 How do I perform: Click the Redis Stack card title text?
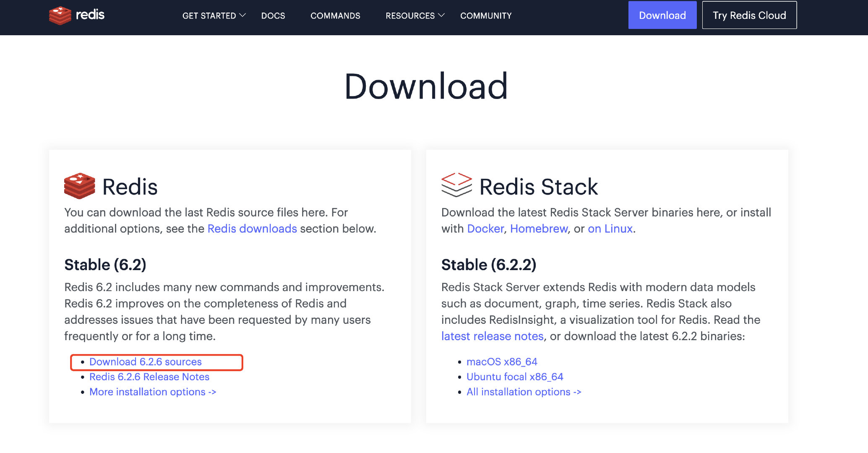[x=539, y=187]
